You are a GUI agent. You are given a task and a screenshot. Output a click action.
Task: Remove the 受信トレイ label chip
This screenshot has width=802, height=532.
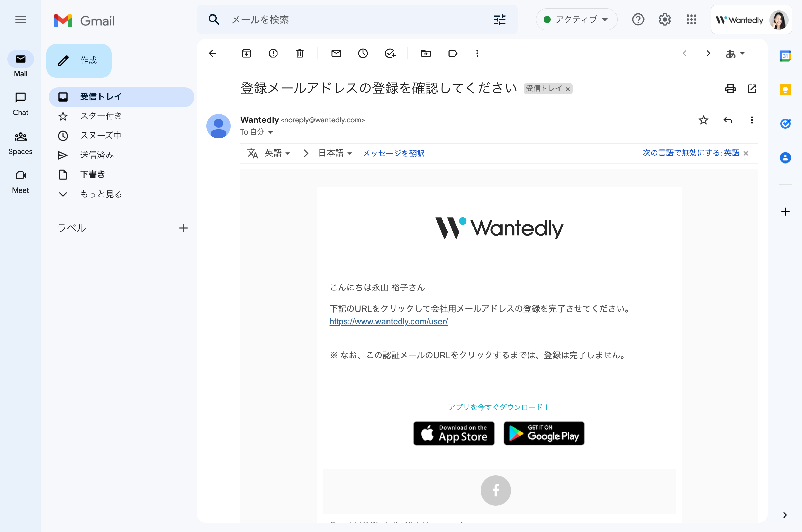tap(568, 89)
